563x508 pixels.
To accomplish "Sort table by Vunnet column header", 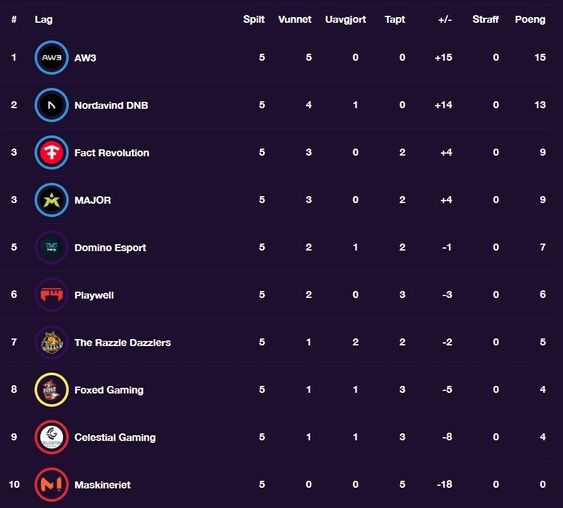I will (295, 19).
